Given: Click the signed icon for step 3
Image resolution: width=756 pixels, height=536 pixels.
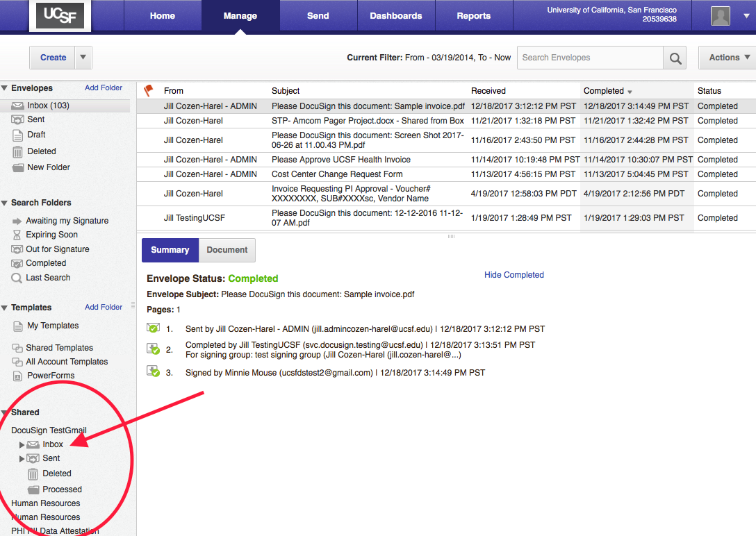Looking at the screenshot, I should pos(153,371).
